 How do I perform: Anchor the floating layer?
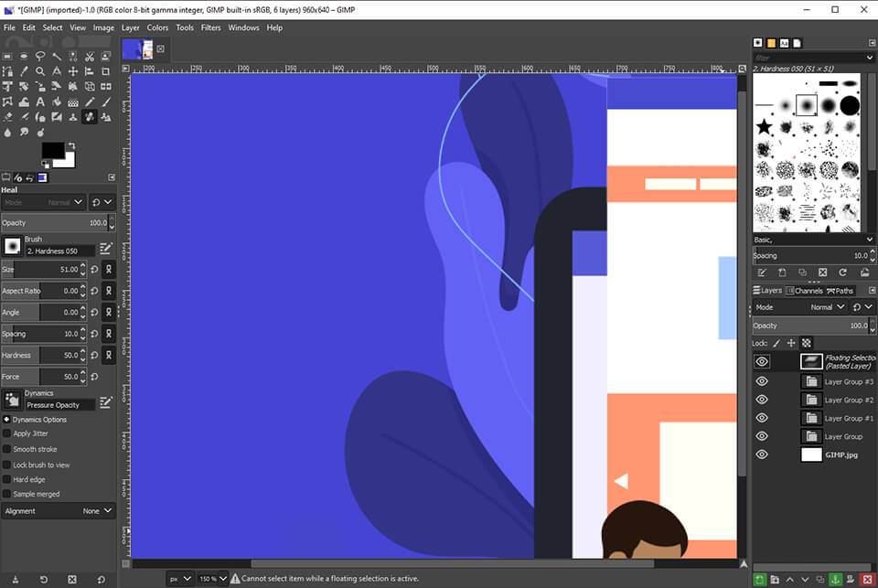pyautogui.click(x=835, y=580)
